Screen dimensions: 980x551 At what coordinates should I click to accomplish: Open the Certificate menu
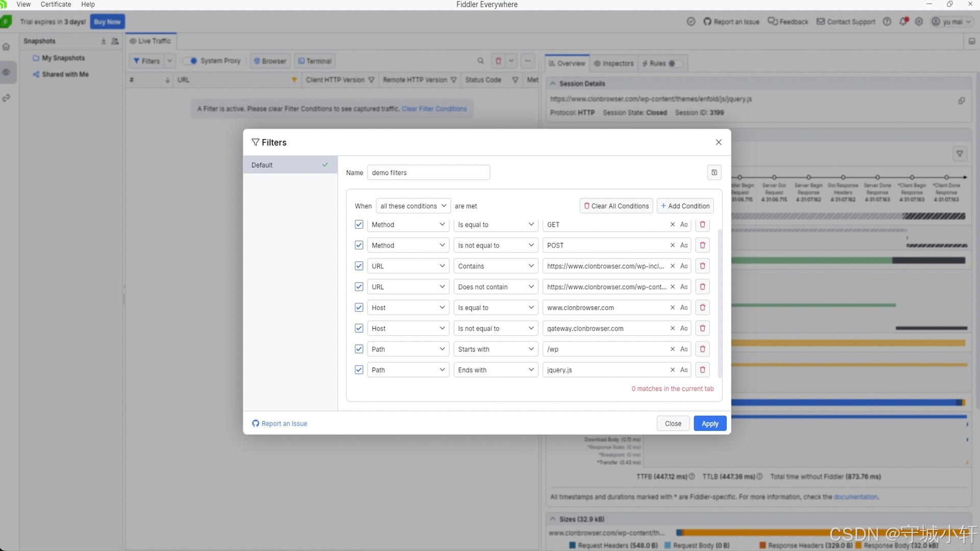pos(56,4)
